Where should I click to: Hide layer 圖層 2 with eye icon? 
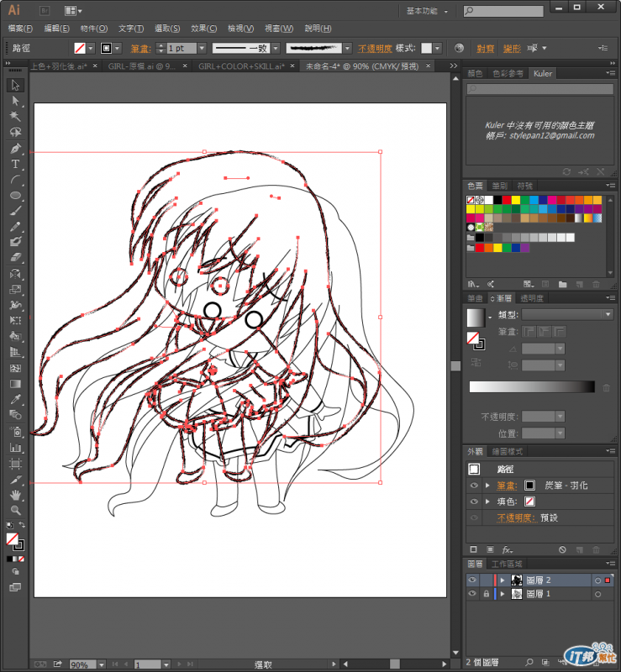472,580
